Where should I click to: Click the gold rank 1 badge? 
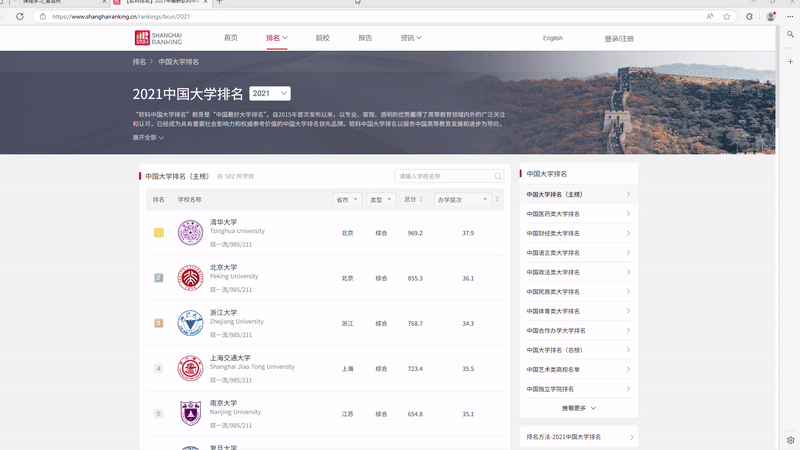(x=159, y=233)
